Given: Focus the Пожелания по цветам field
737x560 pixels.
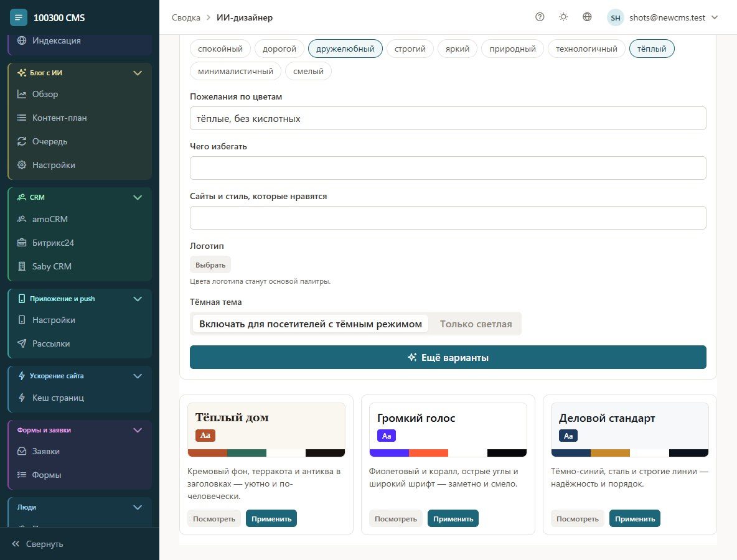Looking at the screenshot, I should tap(448, 118).
